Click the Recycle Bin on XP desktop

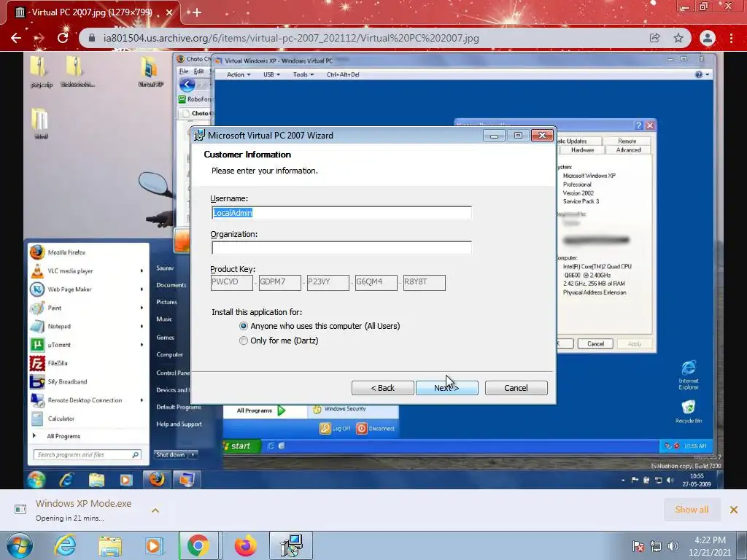[689, 411]
